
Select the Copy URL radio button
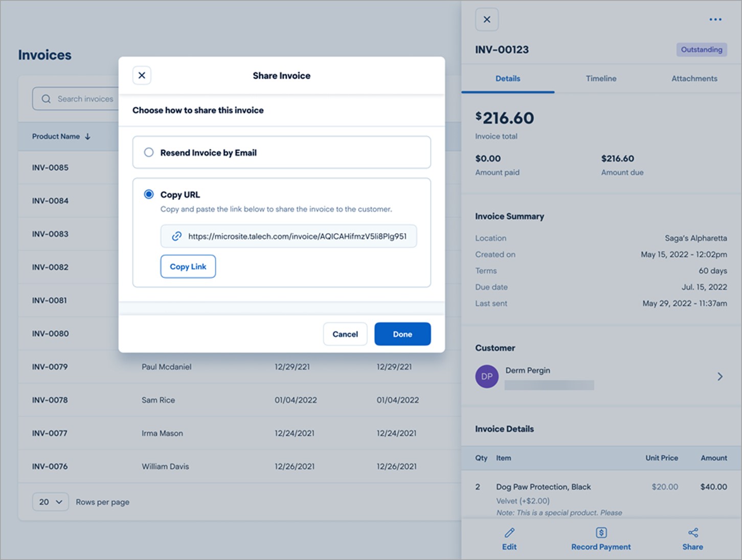coord(149,194)
